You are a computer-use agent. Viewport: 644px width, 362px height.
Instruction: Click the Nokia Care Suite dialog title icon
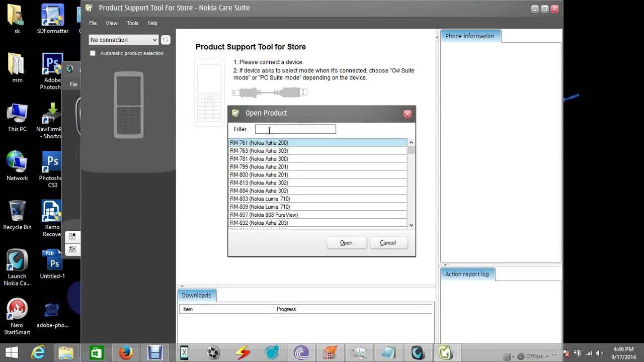click(x=235, y=113)
